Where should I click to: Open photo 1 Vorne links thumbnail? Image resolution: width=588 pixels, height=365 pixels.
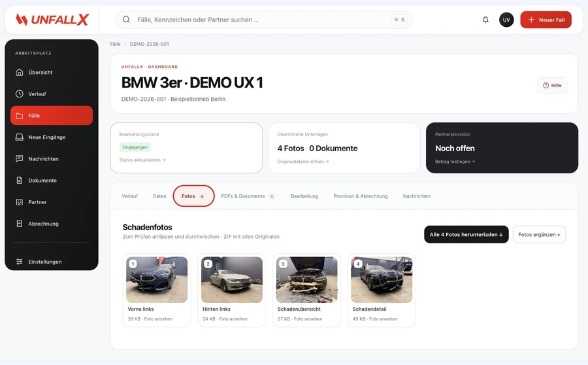[x=157, y=280]
